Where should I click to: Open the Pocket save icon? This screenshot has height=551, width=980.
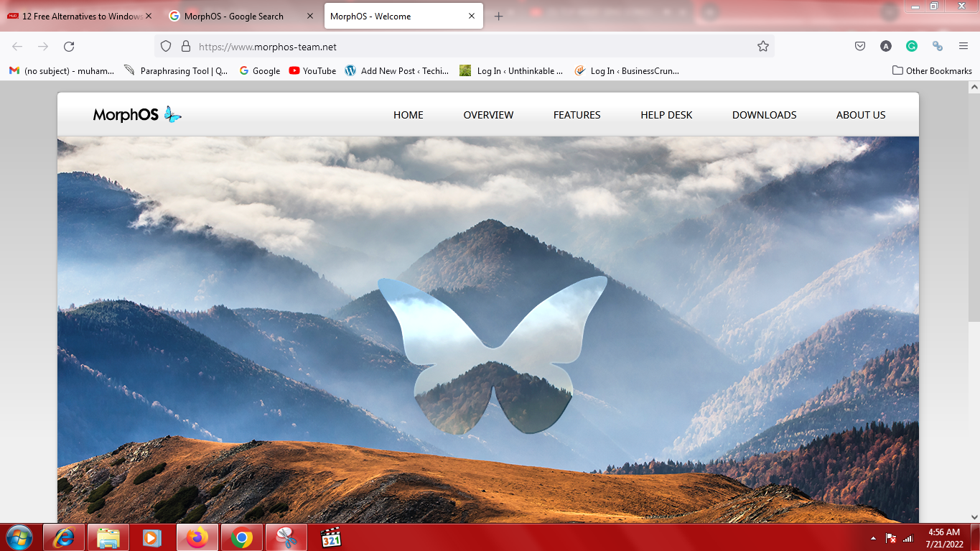(x=860, y=46)
